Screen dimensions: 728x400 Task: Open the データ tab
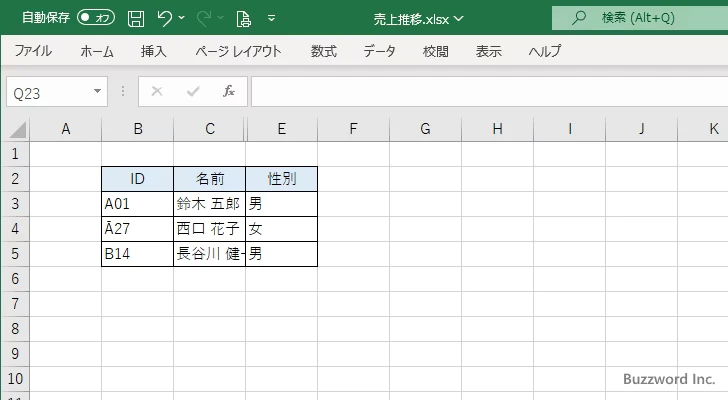[379, 51]
